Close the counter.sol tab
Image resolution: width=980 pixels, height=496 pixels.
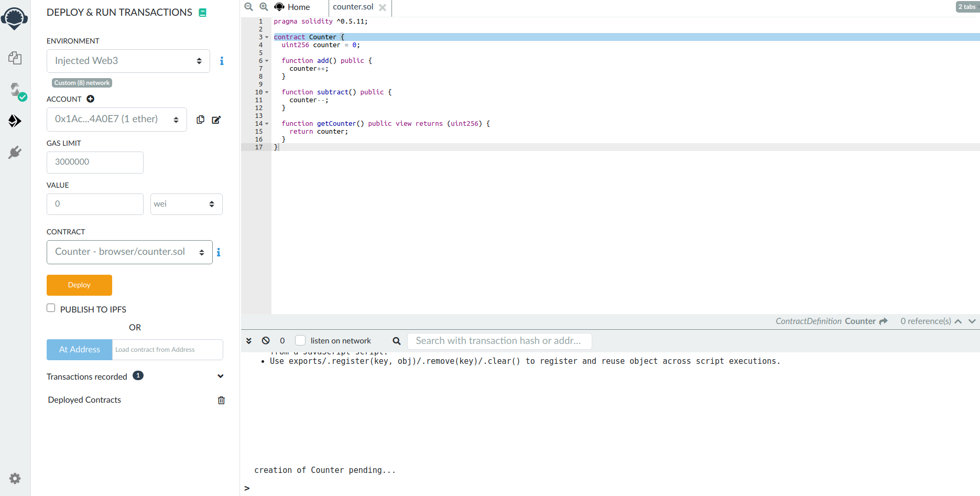click(383, 7)
